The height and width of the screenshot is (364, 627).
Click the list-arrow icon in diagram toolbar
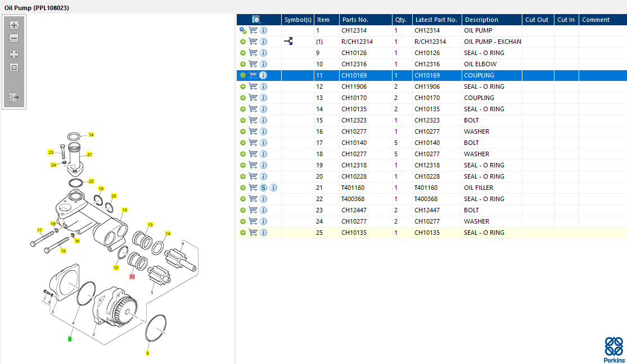pos(14,97)
